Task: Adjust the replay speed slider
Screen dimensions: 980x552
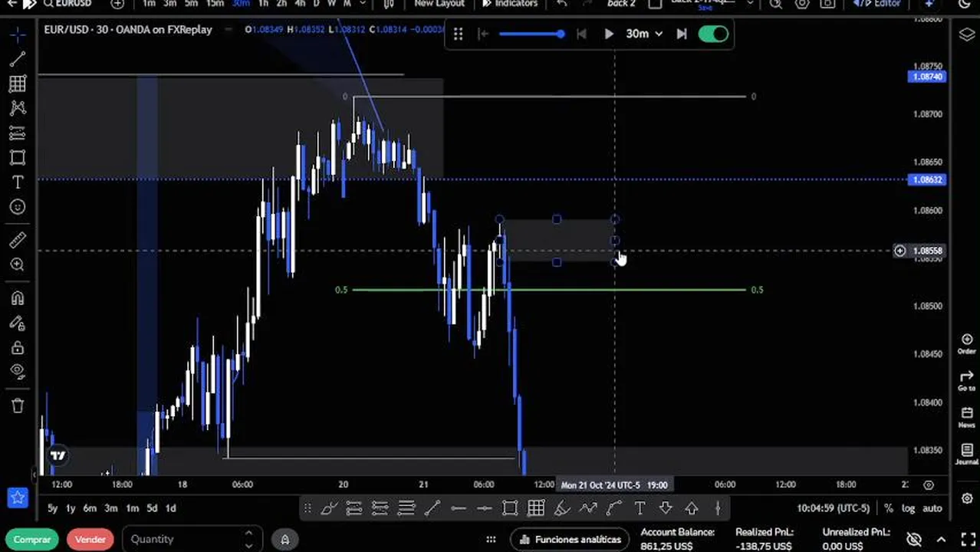Action: coord(531,34)
